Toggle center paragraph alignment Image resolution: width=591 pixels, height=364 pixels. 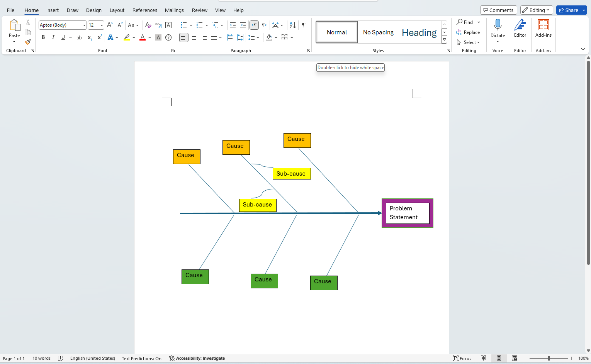194,37
